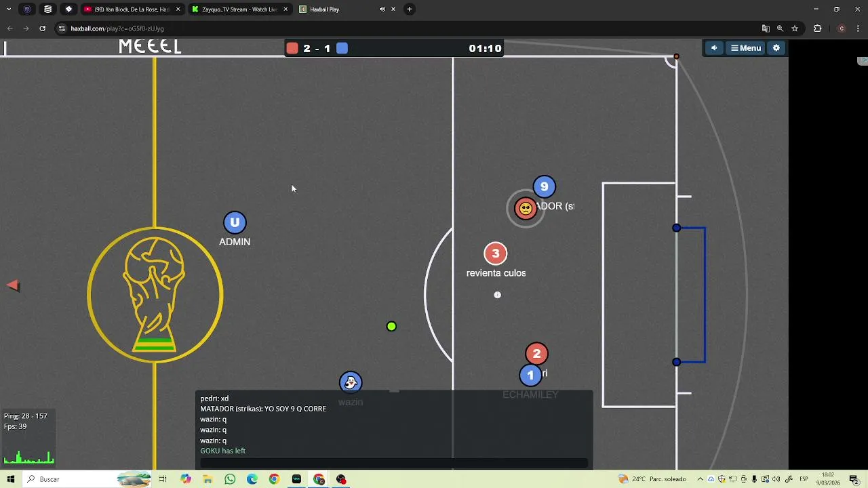
Task: Click chat message 'GOKU has left'
Action: point(222,451)
